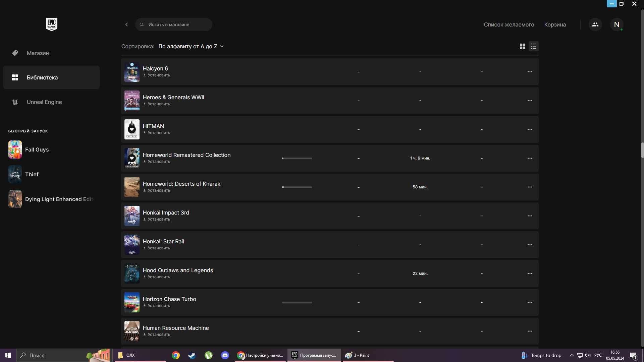Open more options for Honkai: Star Rail
Image resolution: width=644 pixels, height=362 pixels.
[x=530, y=245]
